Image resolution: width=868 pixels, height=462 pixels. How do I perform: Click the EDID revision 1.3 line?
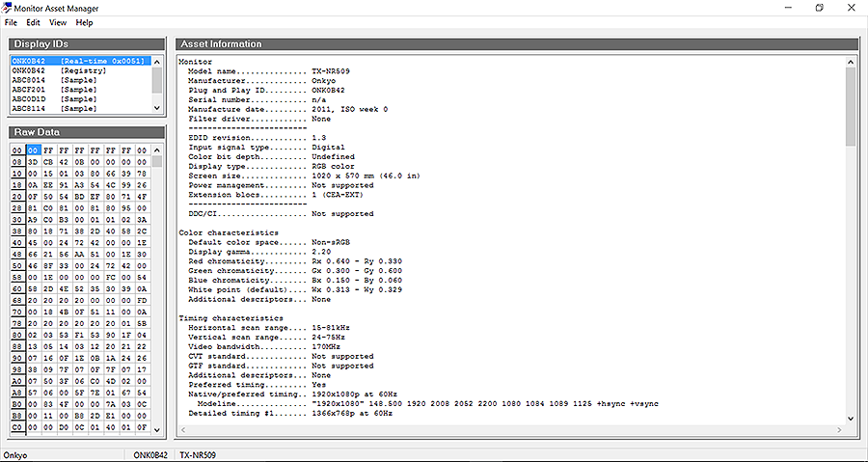point(258,138)
